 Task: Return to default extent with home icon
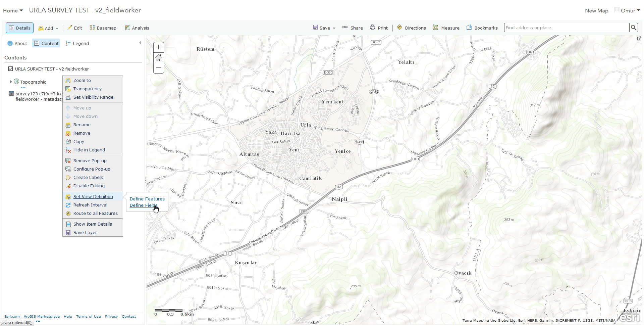point(159,58)
